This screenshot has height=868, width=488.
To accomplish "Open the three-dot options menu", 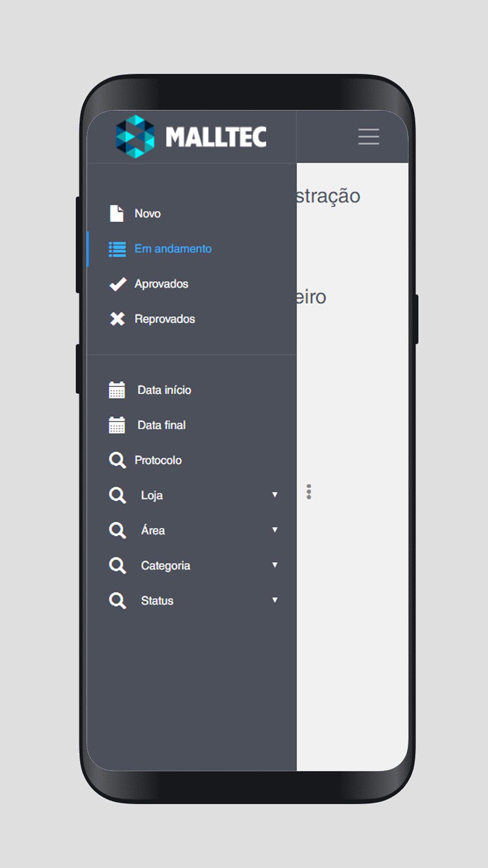I will click(x=309, y=492).
